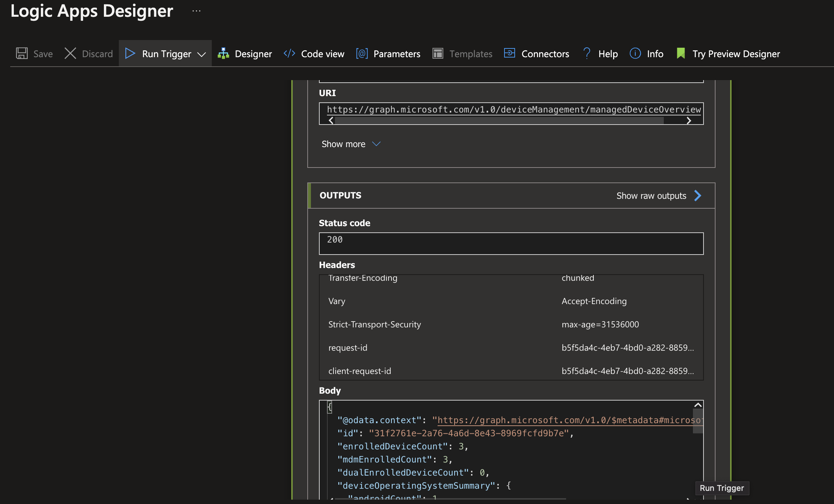Expand the Run Trigger dropdown chevron
Image resolution: width=834 pixels, height=504 pixels.
pos(202,54)
